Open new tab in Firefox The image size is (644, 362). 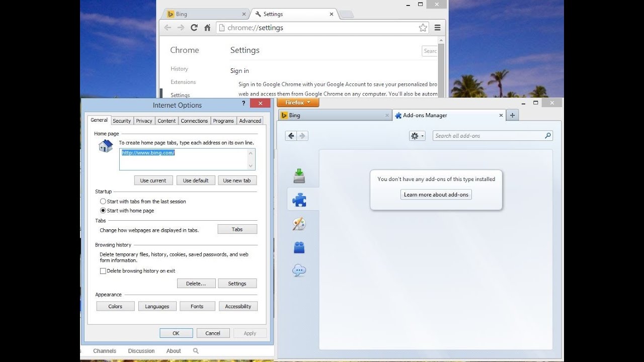coord(512,115)
